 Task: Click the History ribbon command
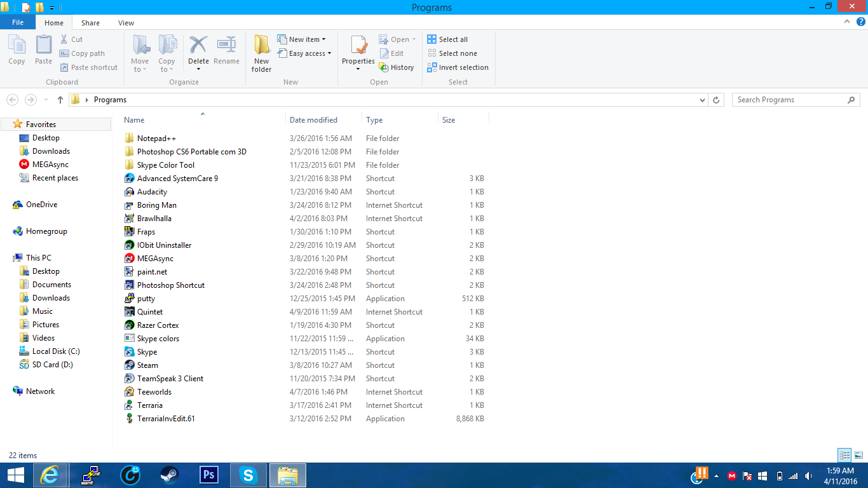397,67
